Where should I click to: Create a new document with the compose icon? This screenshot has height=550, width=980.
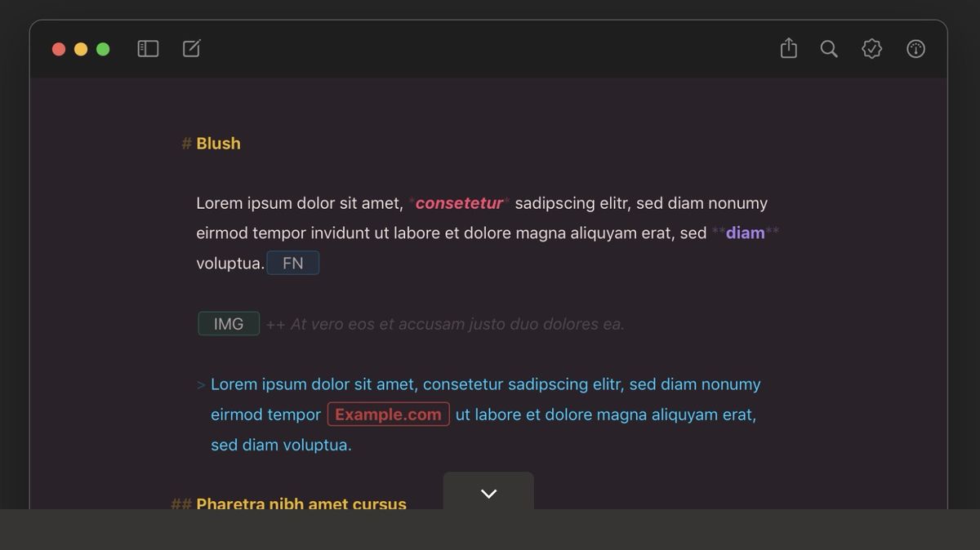click(x=192, y=49)
